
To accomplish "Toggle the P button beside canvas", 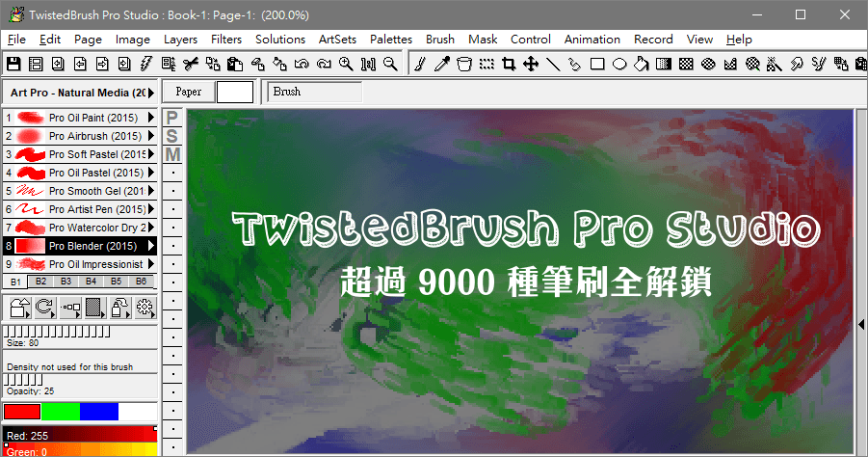I will pos(172,118).
